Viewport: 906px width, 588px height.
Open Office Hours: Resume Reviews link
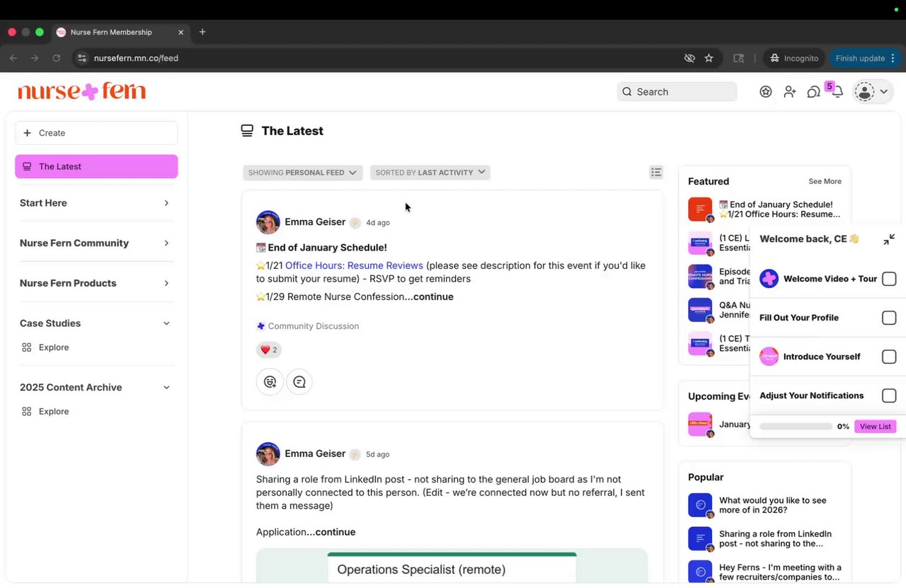pyautogui.click(x=354, y=265)
